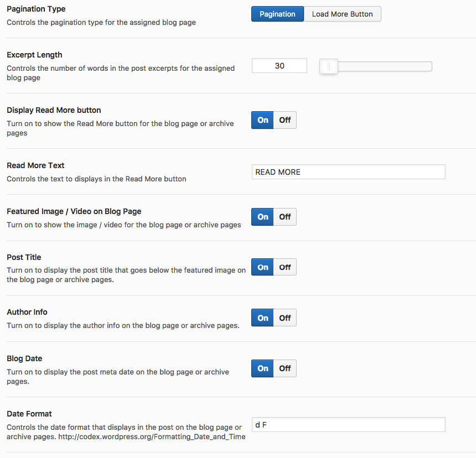Enable Featured Image / Video on Blog Page

(263, 217)
